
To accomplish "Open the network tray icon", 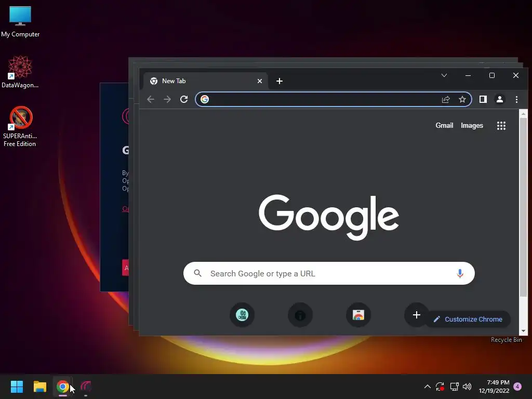I will [x=454, y=387].
